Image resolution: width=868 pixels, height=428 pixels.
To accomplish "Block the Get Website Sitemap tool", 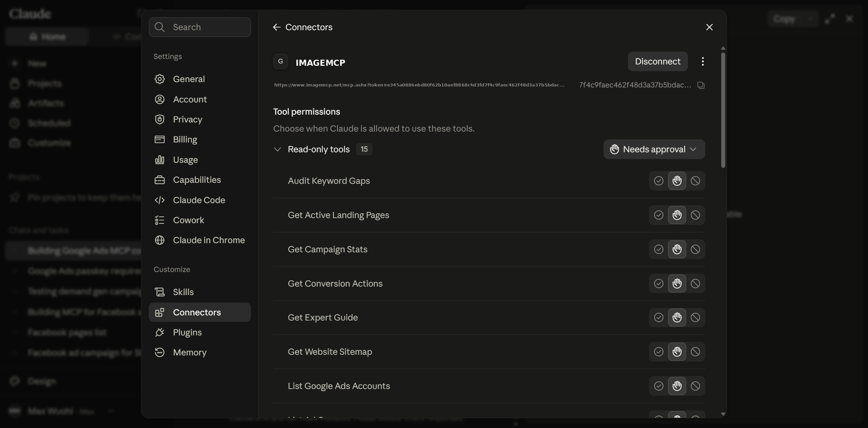I will (695, 352).
